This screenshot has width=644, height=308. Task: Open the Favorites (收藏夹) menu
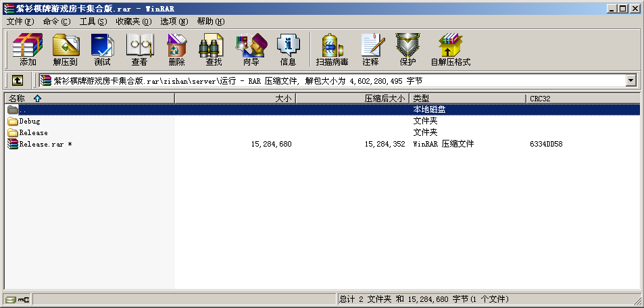point(134,22)
